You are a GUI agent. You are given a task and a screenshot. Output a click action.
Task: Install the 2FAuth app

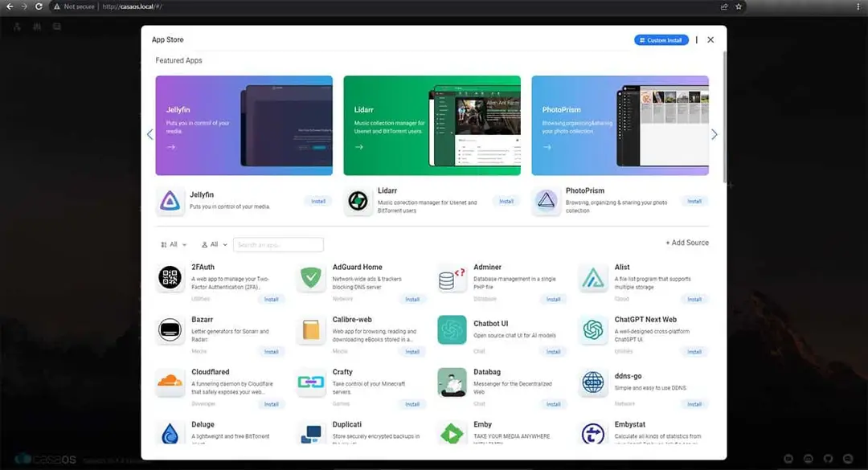(272, 300)
